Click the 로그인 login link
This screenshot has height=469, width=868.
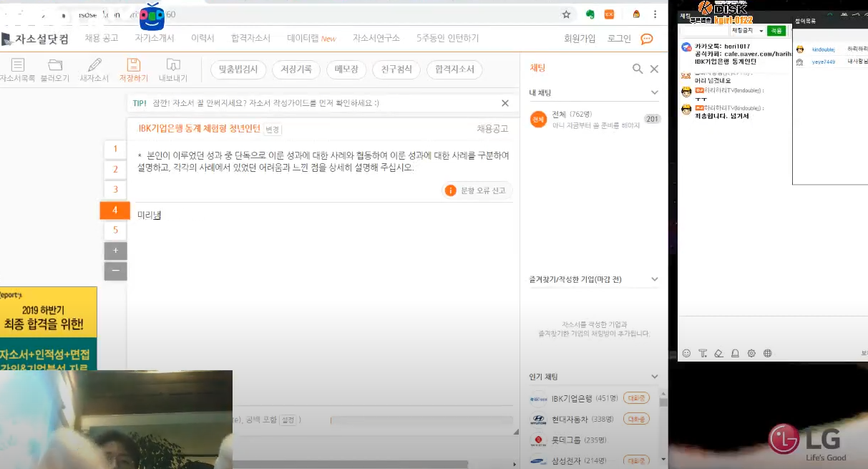coord(619,39)
